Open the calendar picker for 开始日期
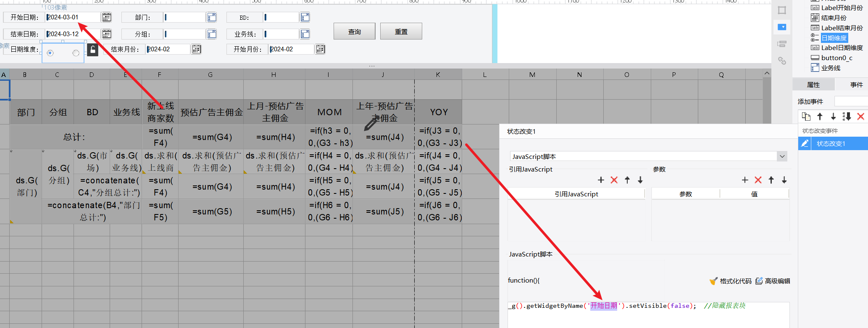This screenshot has width=868, height=328. click(107, 17)
